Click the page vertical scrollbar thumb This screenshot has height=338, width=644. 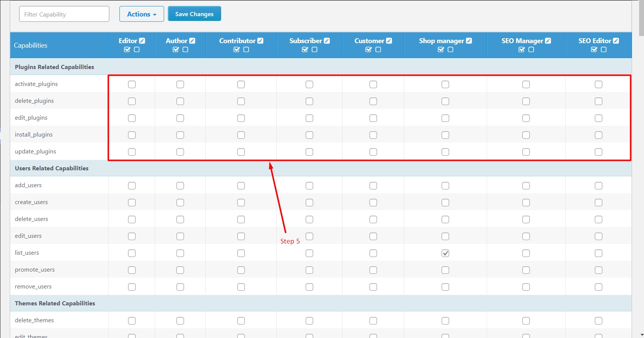pyautogui.click(x=641, y=19)
